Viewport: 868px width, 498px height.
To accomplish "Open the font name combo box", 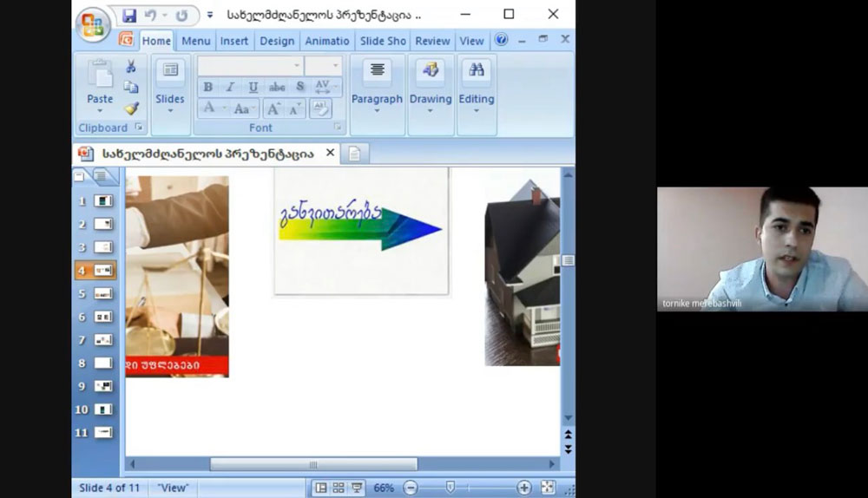I will pyautogui.click(x=249, y=66).
